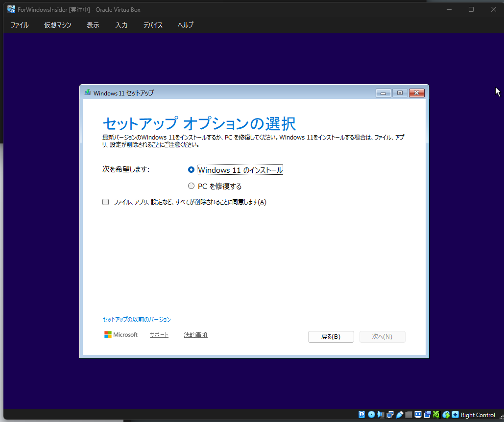Screen dimensions: 504x422
Task: Open the 入力 menu
Action: tap(121, 25)
